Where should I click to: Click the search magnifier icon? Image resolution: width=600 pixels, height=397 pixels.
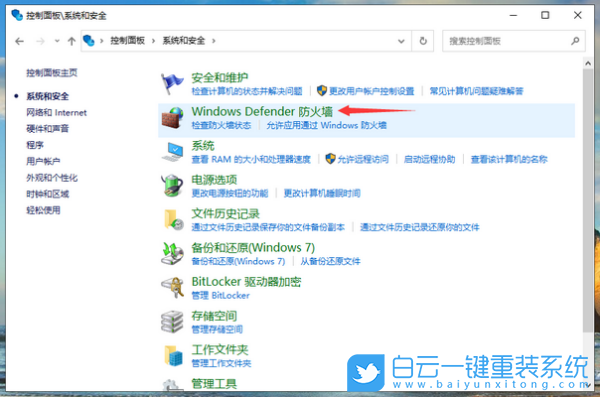click(x=575, y=41)
